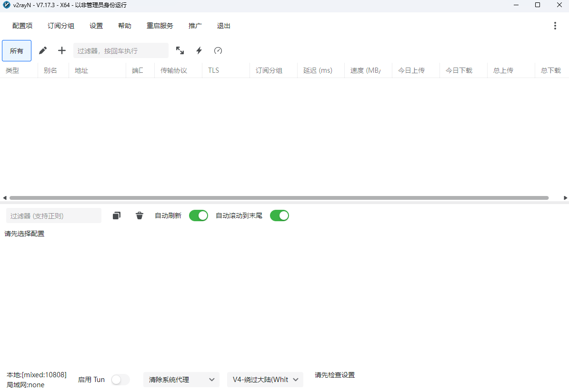Maximize the v2rayN window
This screenshot has height=392, width=569.
538,5
